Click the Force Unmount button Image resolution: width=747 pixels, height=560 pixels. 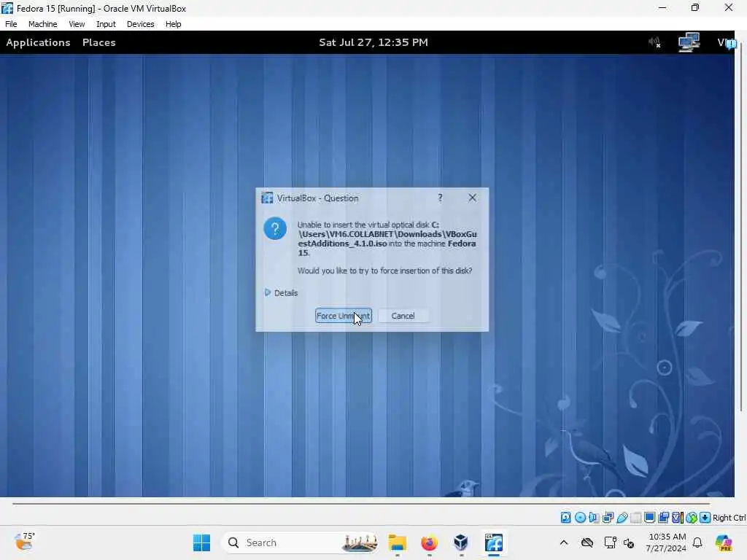(x=343, y=316)
